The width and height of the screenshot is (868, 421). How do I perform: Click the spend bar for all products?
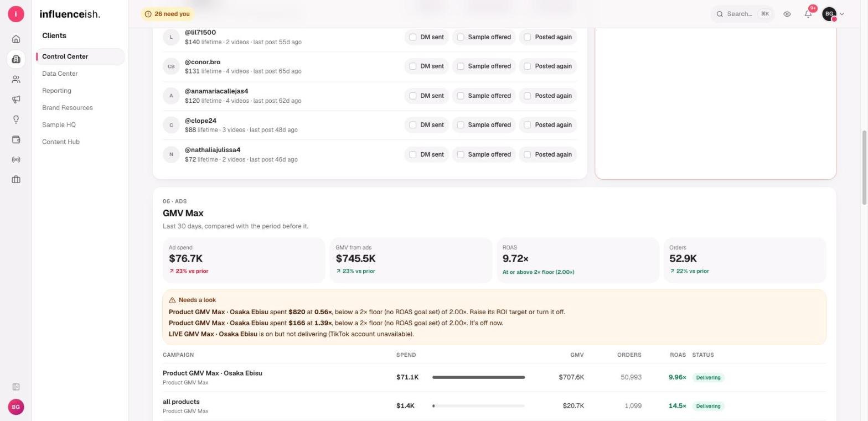[x=478, y=406]
